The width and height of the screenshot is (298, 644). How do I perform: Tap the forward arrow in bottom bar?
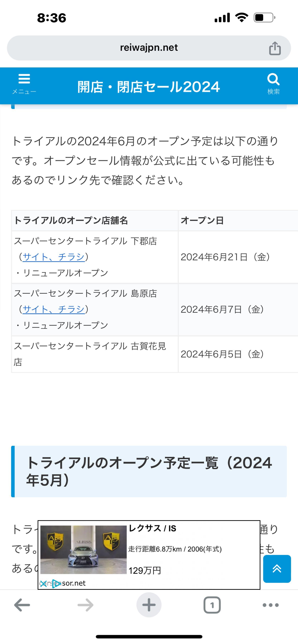tap(85, 605)
